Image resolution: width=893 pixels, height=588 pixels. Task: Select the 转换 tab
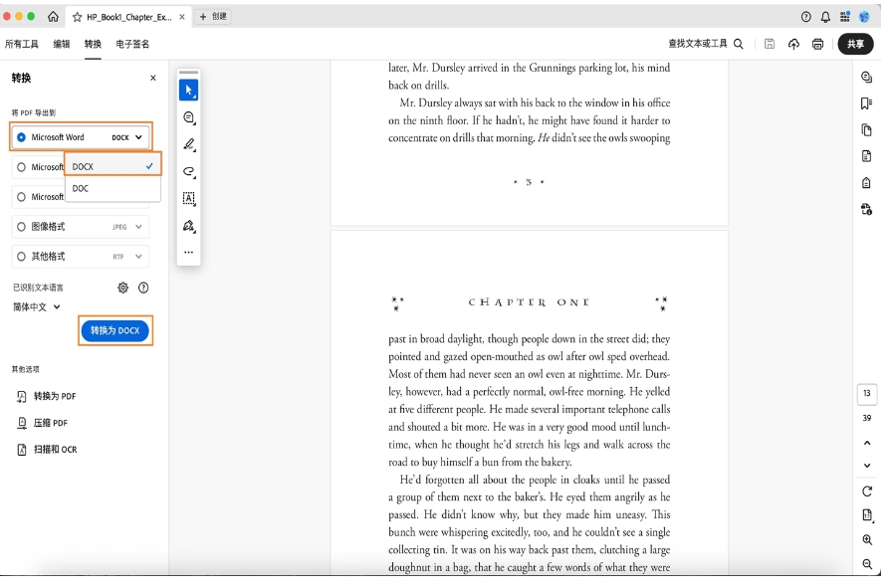pyautogui.click(x=93, y=44)
